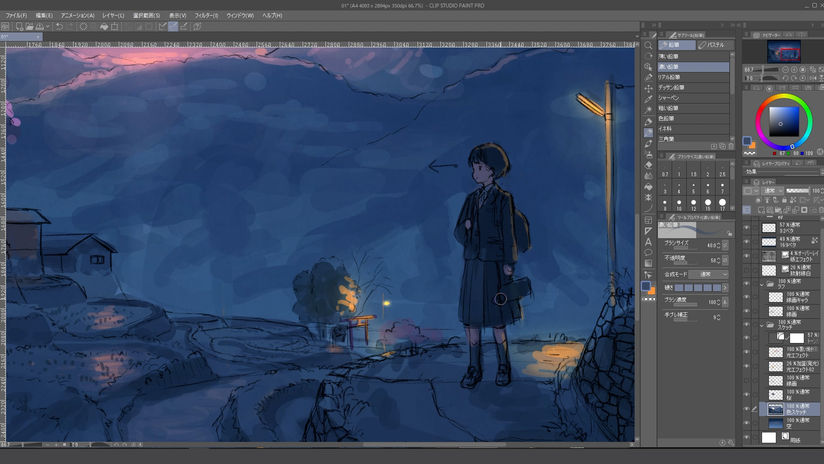Toggle visibility of the スケッチ folder
Viewport: 824px width, 464px height.
click(747, 324)
